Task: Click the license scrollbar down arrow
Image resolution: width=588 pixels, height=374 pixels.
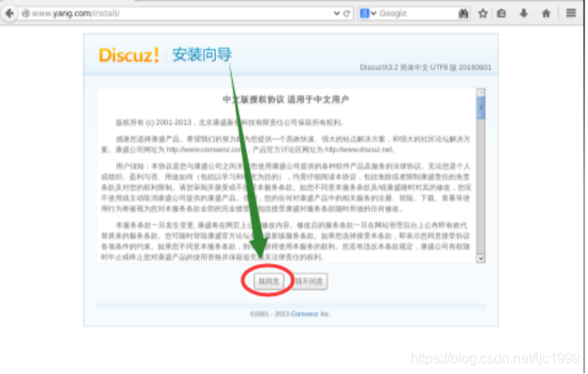Action: [480, 258]
